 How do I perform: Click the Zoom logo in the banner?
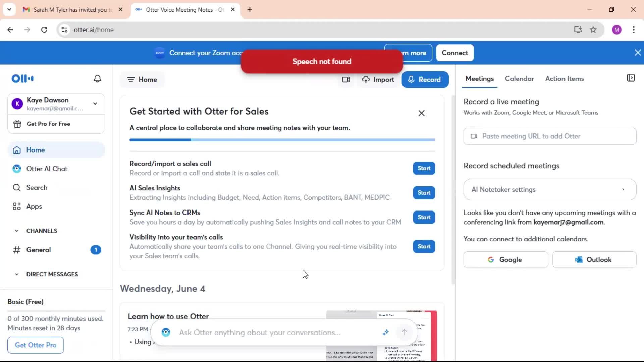pyautogui.click(x=160, y=53)
